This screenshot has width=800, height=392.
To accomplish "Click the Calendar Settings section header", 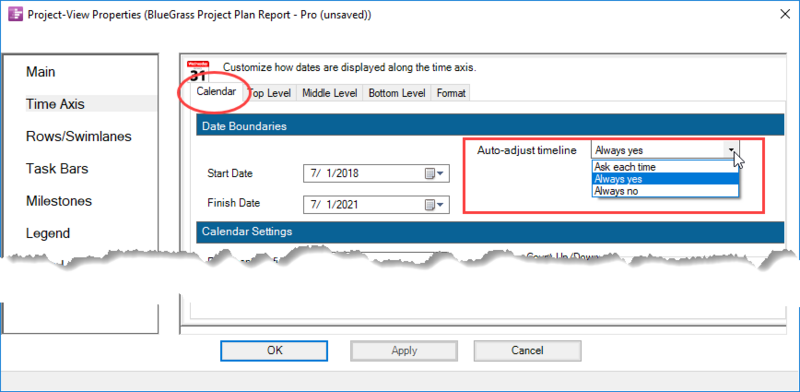I will point(490,232).
